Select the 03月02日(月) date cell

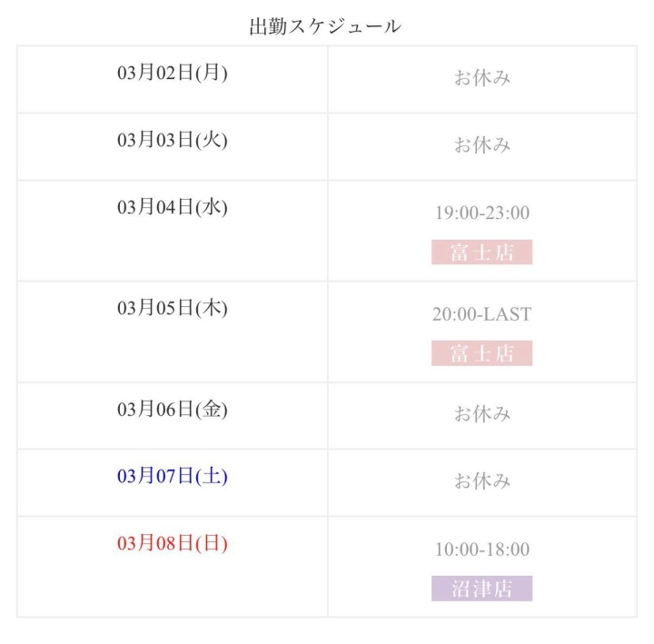(173, 73)
